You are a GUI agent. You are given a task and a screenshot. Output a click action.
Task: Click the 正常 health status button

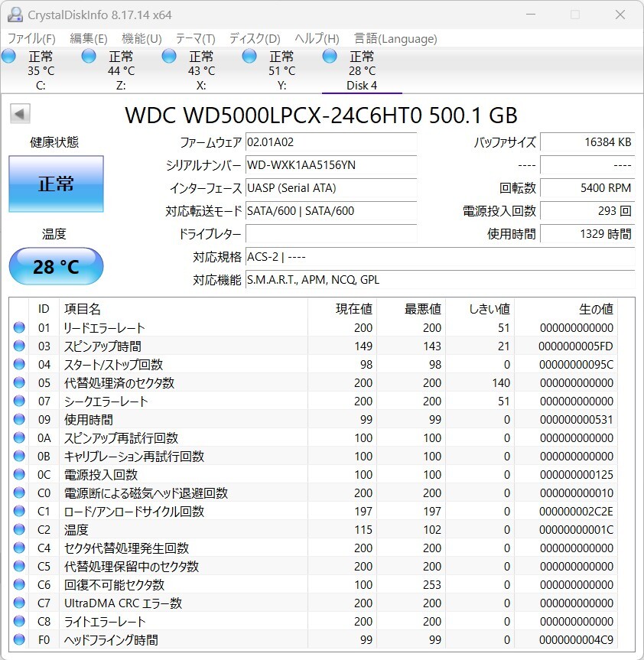(x=56, y=184)
